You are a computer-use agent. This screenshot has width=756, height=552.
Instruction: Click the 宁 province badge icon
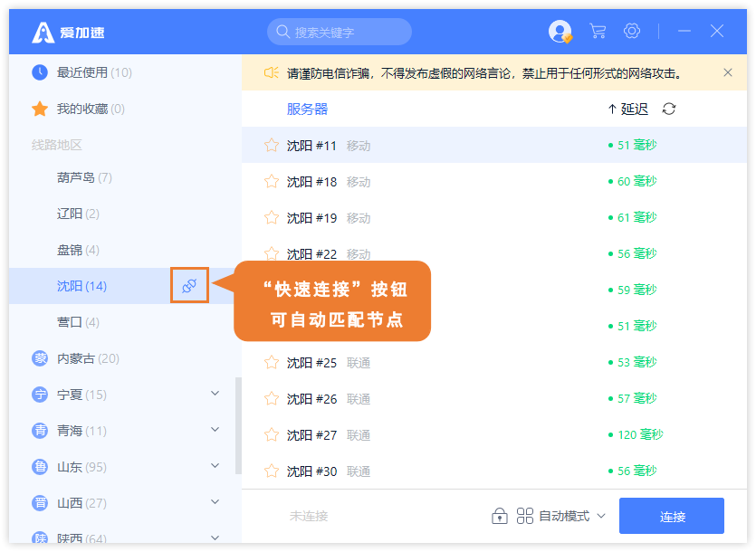[40, 395]
